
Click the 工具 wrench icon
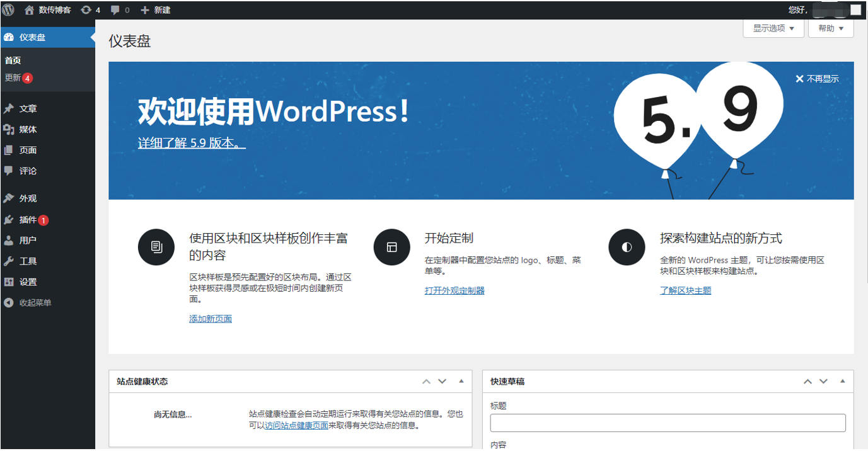coord(9,261)
